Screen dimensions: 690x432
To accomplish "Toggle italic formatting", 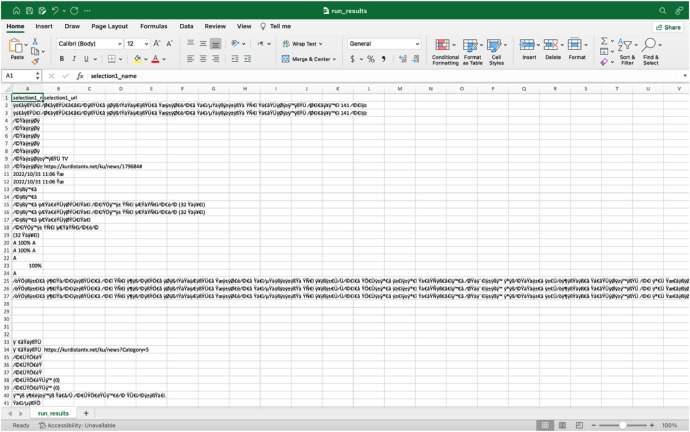I will tap(74, 59).
